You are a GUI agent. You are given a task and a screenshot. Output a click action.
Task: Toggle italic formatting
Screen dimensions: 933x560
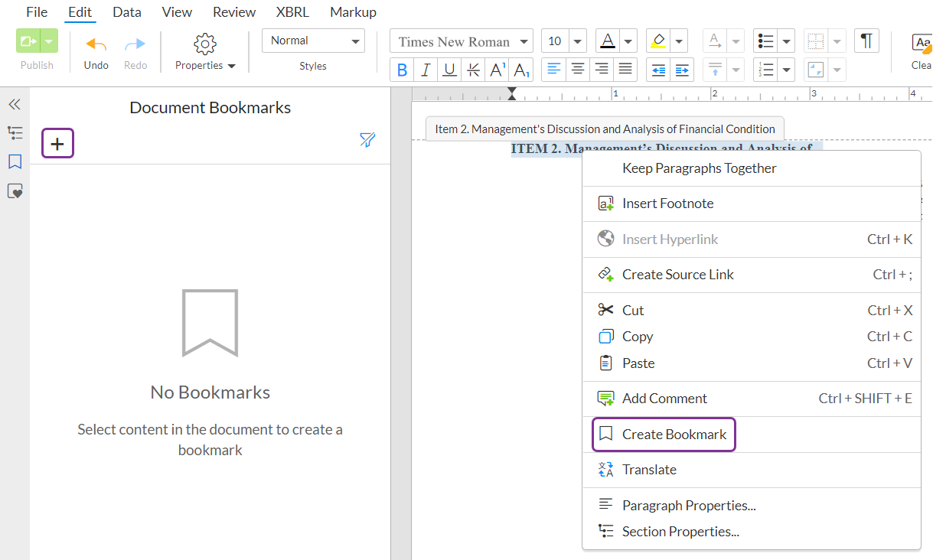(426, 69)
